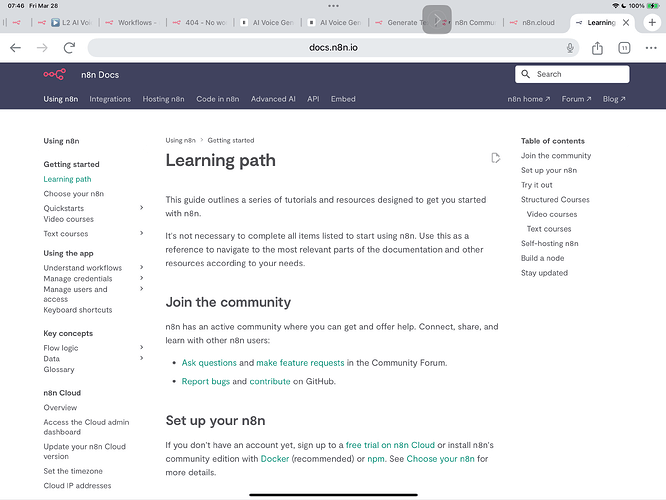Jump to Stay updated in contents
This screenshot has height=500, width=666.
coord(545,273)
